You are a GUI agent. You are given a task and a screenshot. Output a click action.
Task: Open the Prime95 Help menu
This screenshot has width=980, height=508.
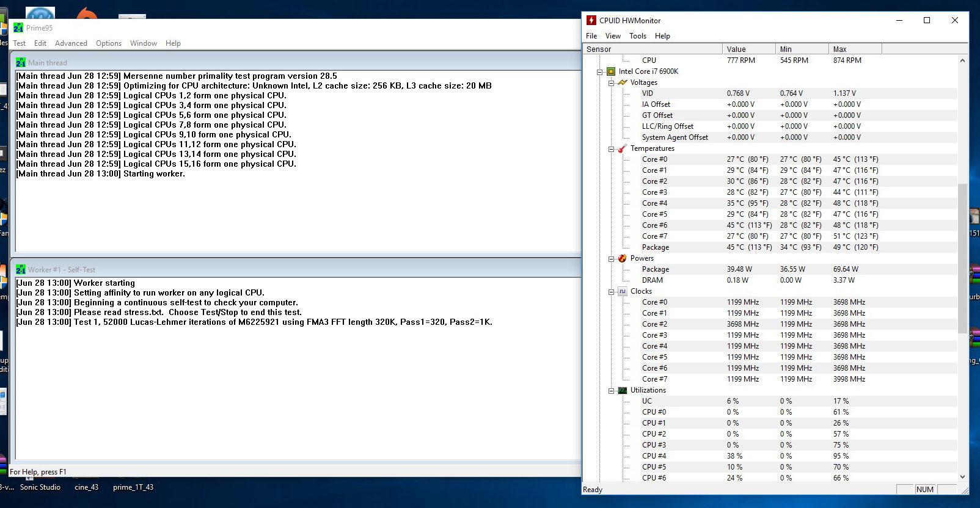(x=173, y=43)
